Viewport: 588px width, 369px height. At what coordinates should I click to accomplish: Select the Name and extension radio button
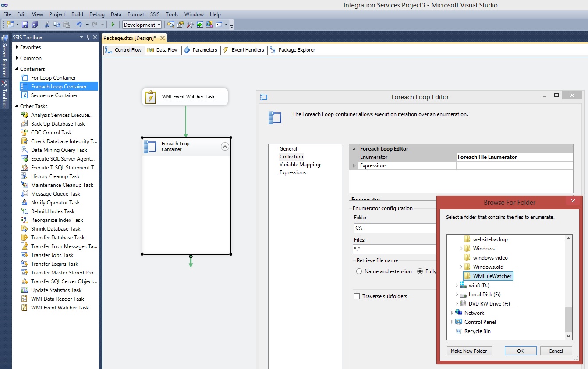pos(359,271)
